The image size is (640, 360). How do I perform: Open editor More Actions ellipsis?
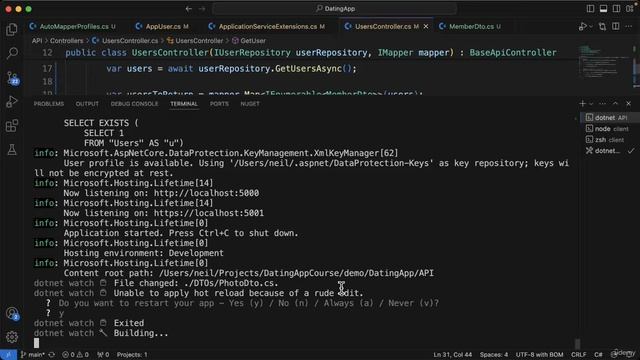(x=629, y=27)
